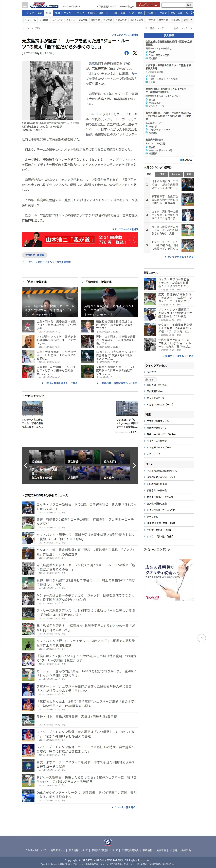
Task: Open the ロッテ 沢村拓一の退団を発表 ranking article
Action: pyautogui.click(x=165, y=215)
